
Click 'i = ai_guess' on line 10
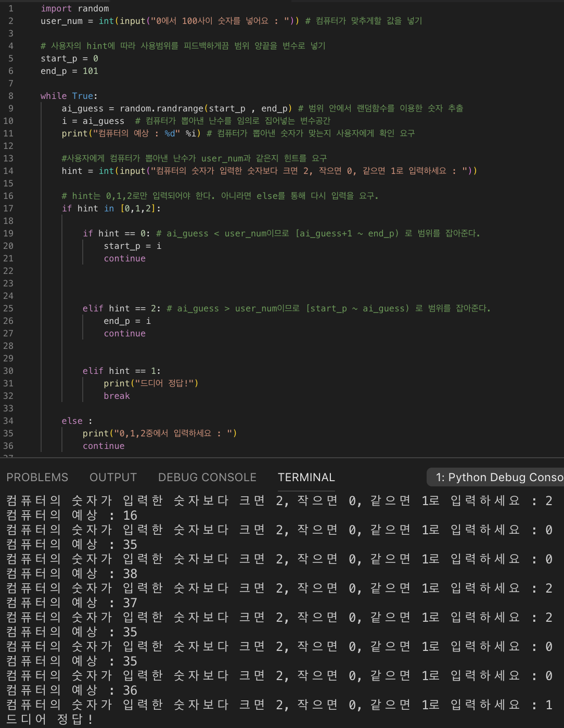(93, 121)
